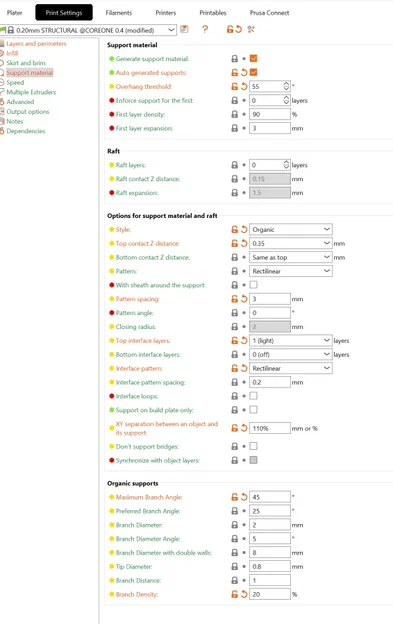Reset Interface pattern with undo arrow

point(244,368)
